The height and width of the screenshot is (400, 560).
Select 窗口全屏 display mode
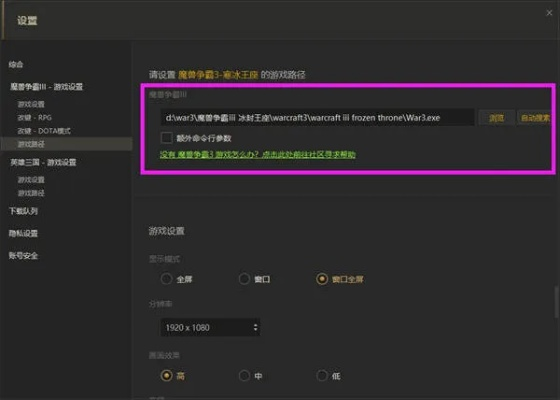tap(322, 279)
